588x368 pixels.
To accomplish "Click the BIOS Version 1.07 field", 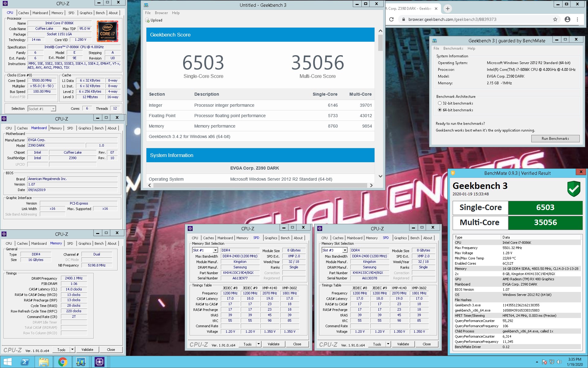I will point(73,184).
